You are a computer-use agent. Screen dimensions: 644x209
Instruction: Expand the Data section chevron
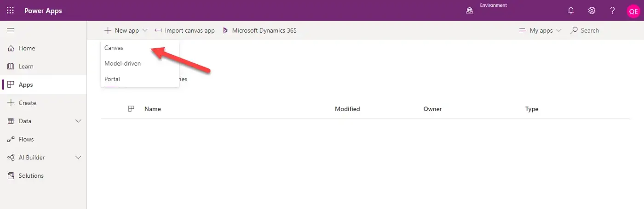pyautogui.click(x=78, y=121)
